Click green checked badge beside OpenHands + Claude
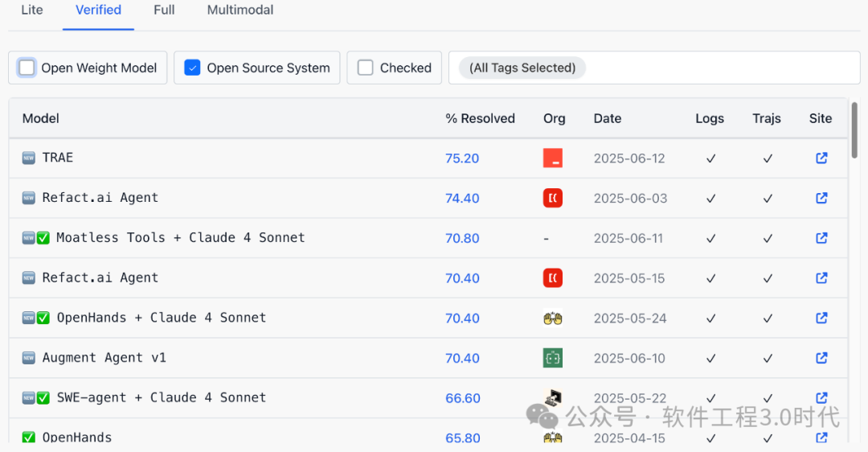 point(43,318)
